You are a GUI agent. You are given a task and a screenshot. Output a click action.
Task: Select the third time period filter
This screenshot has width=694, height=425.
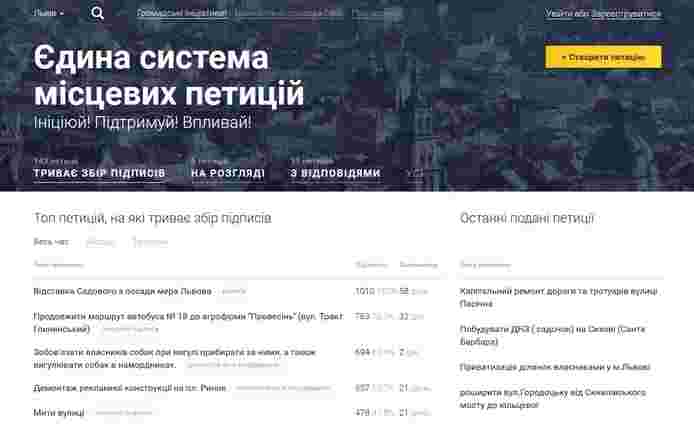coord(150,242)
